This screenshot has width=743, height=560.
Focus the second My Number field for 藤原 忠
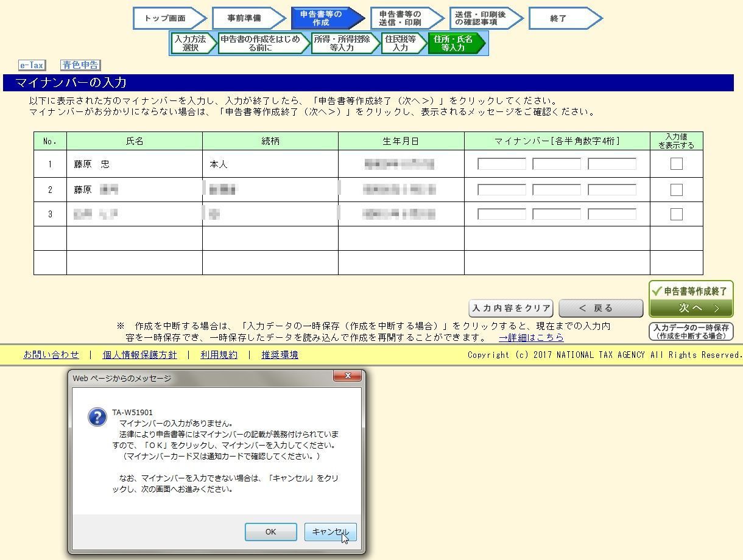click(557, 164)
